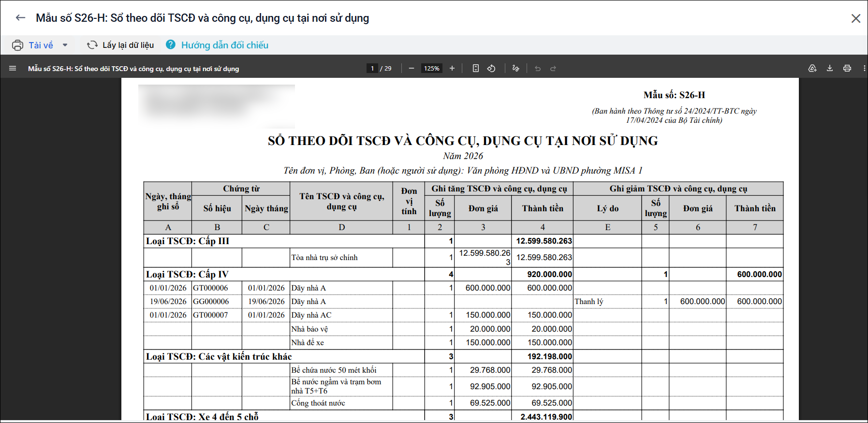Viewport: 868px width, 423px height.
Task: Click Loại TSCĐ: Các vật kiến trúc khác row
Action: (463, 356)
